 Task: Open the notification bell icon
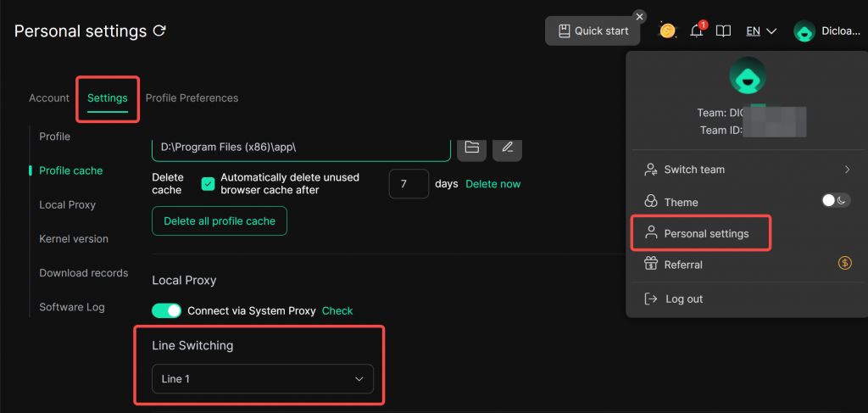(x=697, y=31)
